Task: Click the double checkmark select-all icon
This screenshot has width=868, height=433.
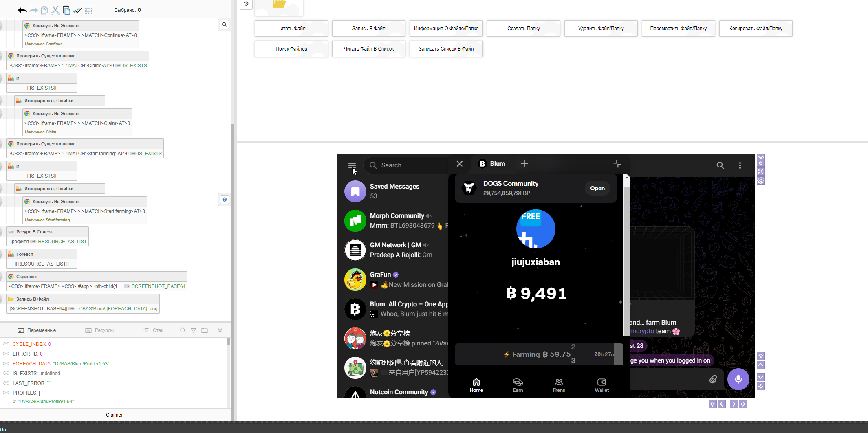Action: (77, 10)
